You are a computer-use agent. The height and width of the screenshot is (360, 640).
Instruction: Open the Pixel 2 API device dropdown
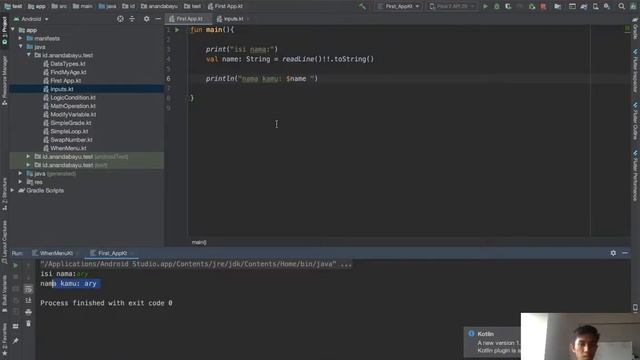point(451,7)
